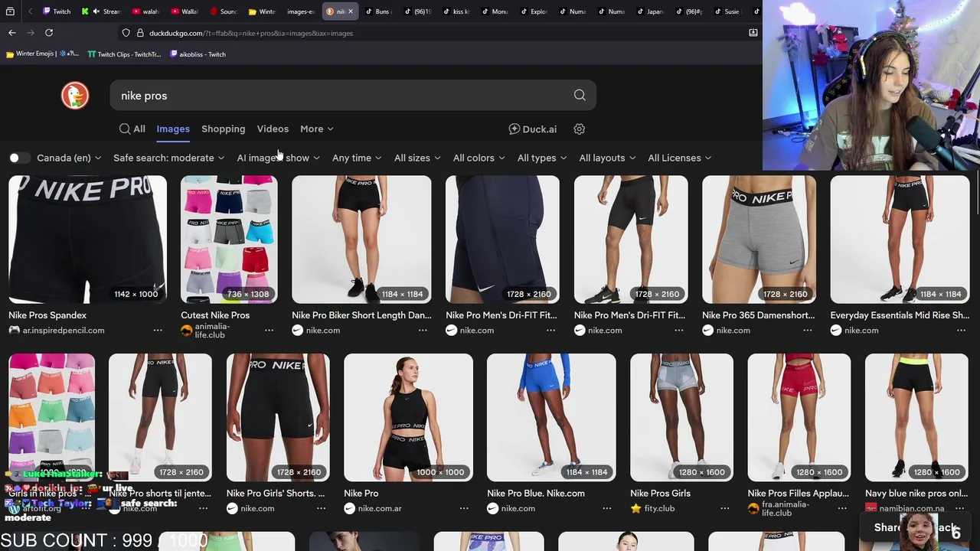Image resolution: width=980 pixels, height=551 pixels.
Task: Open more options for Nike Pros Spandex result
Action: (x=158, y=331)
